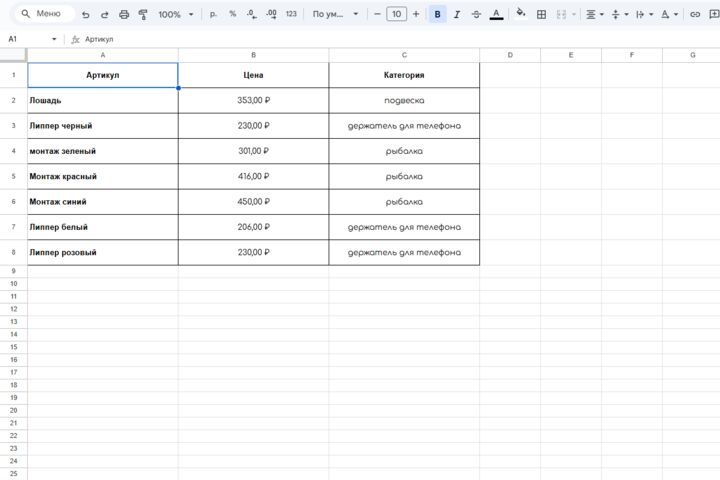Screen dimensions: 720x480
Task: Select рыбалка cell in row 4
Action: click(404, 151)
